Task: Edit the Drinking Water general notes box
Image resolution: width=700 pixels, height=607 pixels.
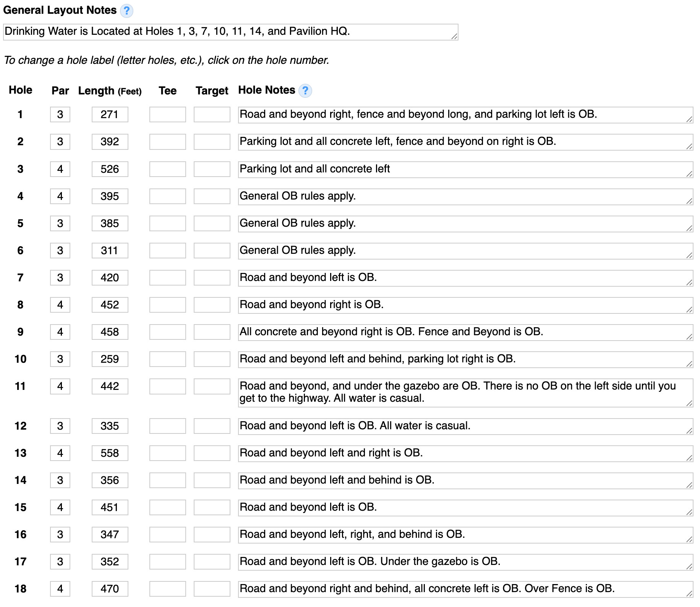Action: coord(230,32)
